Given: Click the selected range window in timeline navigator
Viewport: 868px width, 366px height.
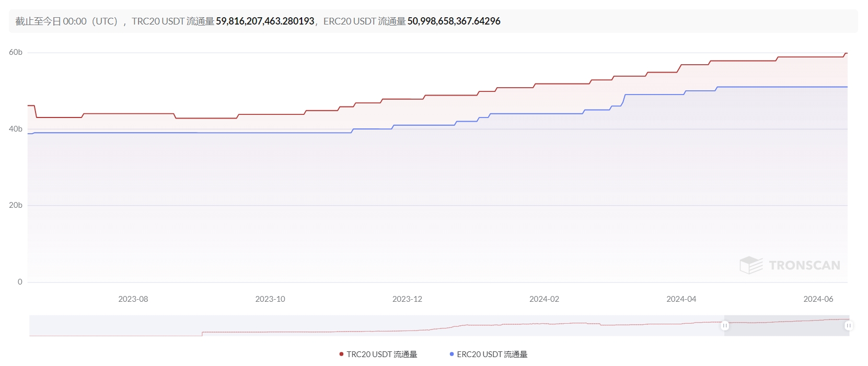Looking at the screenshot, I should [786, 325].
